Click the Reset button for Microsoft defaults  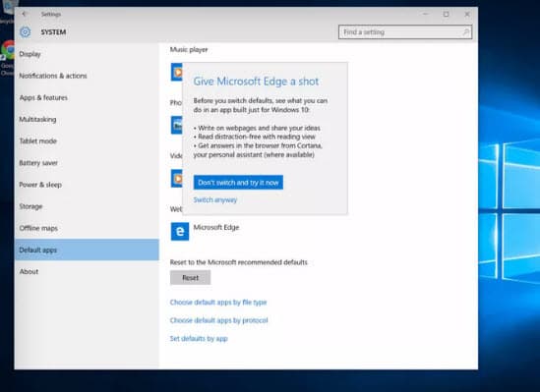coord(190,278)
